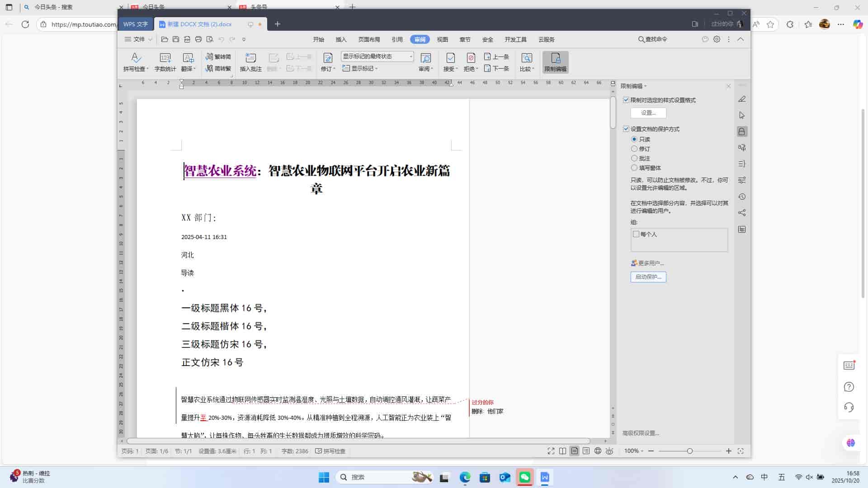Click the Windows Start button

[324, 477]
